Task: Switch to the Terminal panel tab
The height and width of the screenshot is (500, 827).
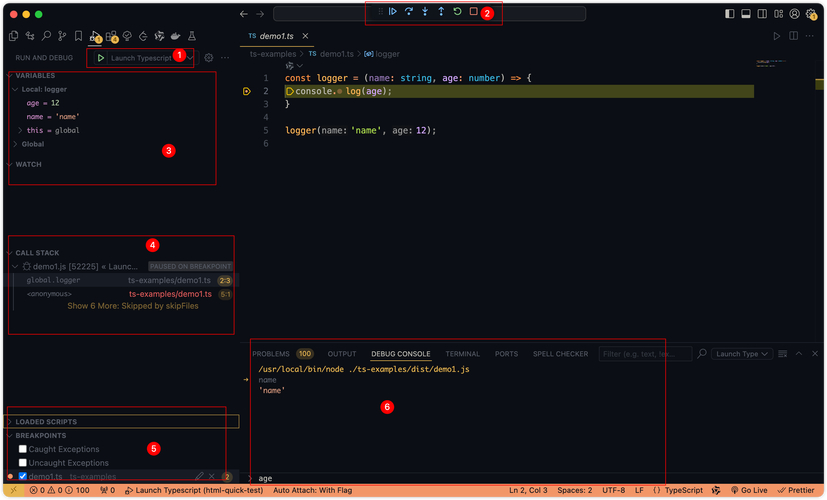Action: [x=462, y=354]
